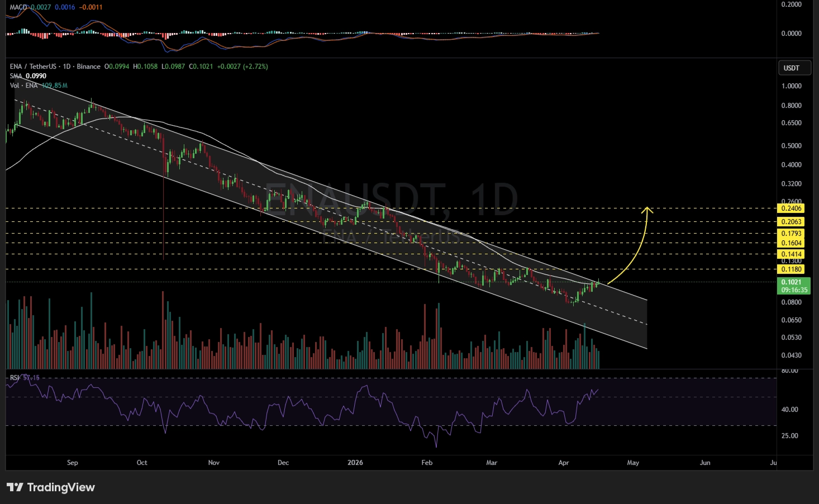The width and height of the screenshot is (819, 504).
Task: Select the MACD indicator legend label
Action: [18, 7]
